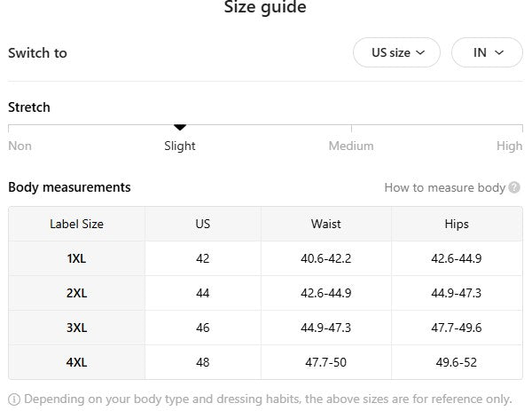
Task: Click the Label Size column header
Action: [76, 224]
